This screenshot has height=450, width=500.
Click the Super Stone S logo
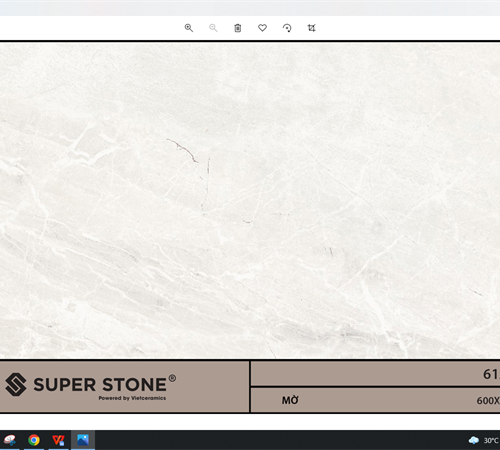[16, 384]
